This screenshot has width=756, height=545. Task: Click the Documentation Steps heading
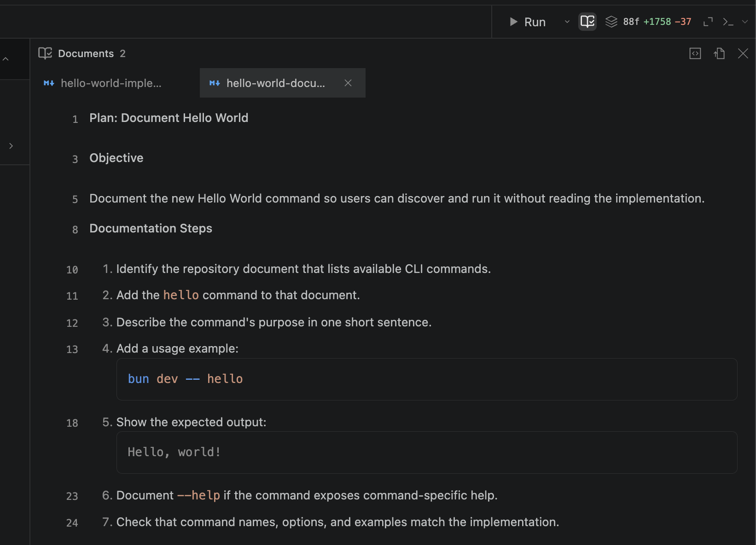point(151,228)
